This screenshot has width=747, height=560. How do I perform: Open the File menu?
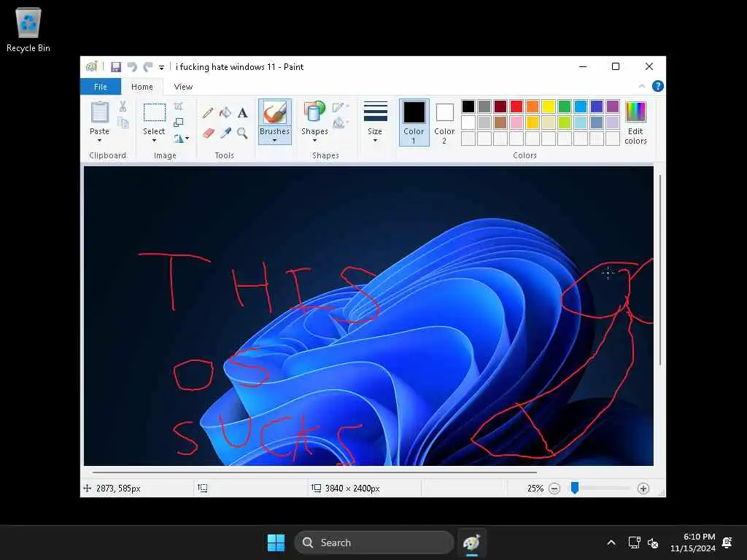[x=101, y=87]
